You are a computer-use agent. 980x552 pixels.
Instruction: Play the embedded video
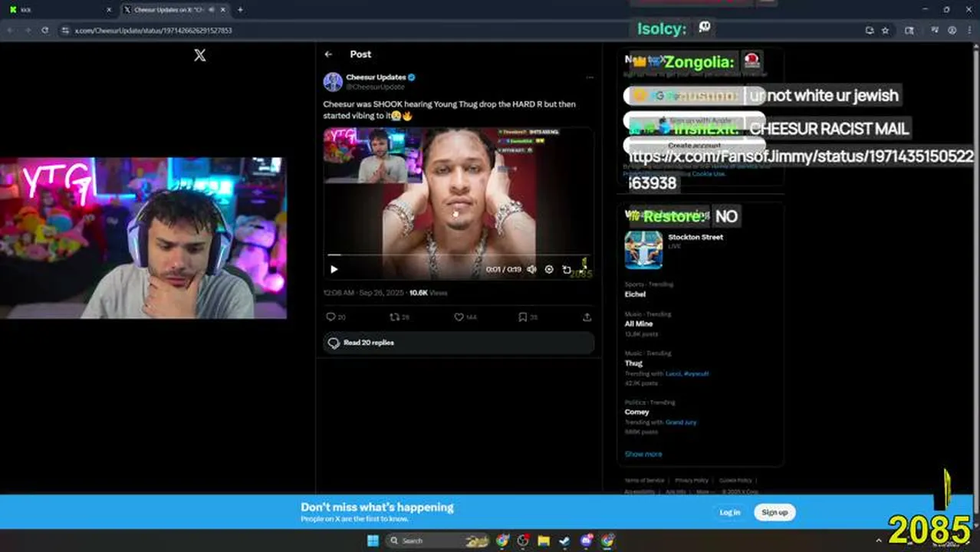[334, 269]
